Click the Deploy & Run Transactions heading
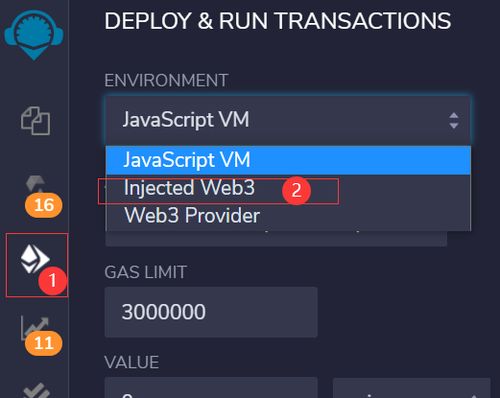The image size is (500, 398). coord(278,21)
